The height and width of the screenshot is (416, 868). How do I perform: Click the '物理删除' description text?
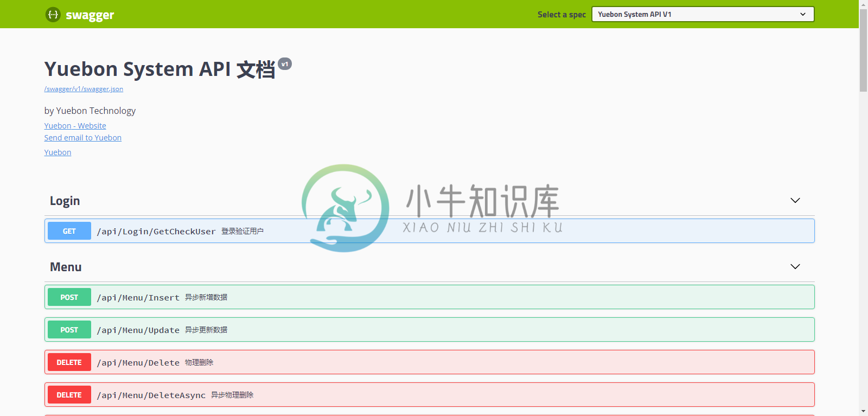click(199, 363)
